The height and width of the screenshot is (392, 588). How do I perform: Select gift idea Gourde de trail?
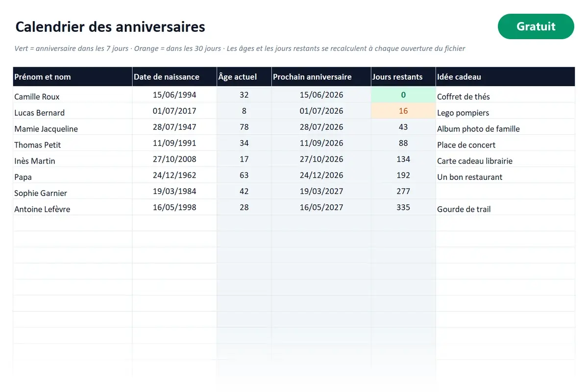click(x=505, y=207)
